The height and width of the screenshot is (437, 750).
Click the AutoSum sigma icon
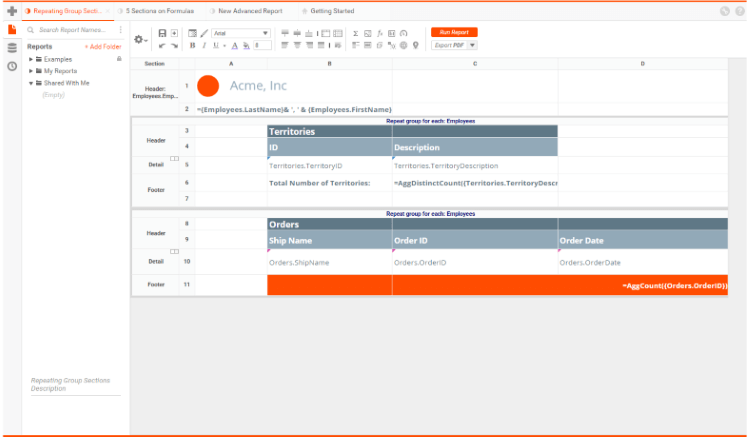(x=356, y=33)
